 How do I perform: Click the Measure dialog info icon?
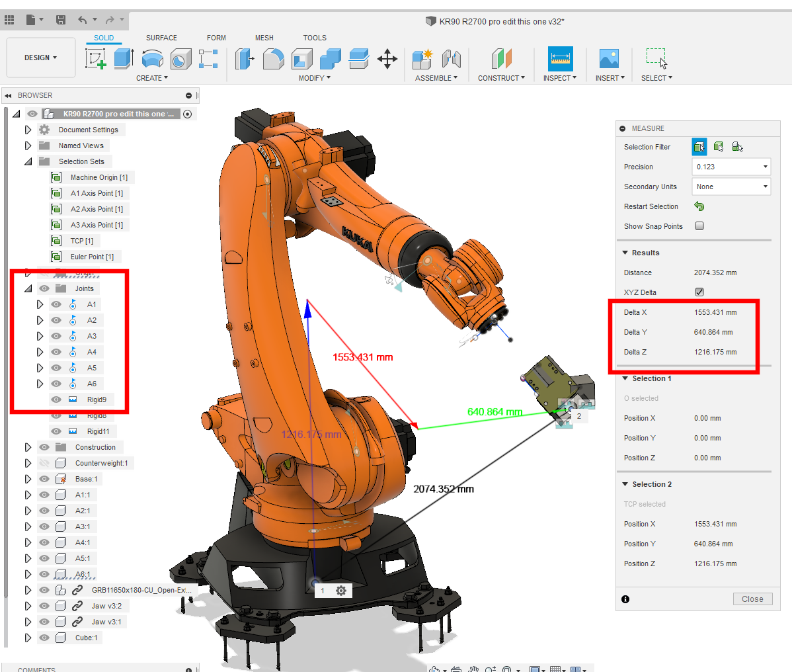pos(625,599)
